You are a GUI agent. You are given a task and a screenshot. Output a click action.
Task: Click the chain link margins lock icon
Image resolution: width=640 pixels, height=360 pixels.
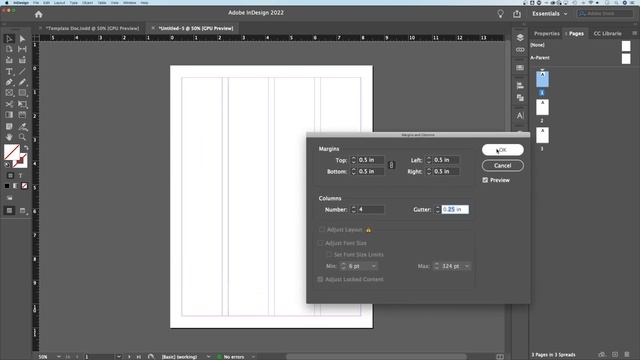391,165
